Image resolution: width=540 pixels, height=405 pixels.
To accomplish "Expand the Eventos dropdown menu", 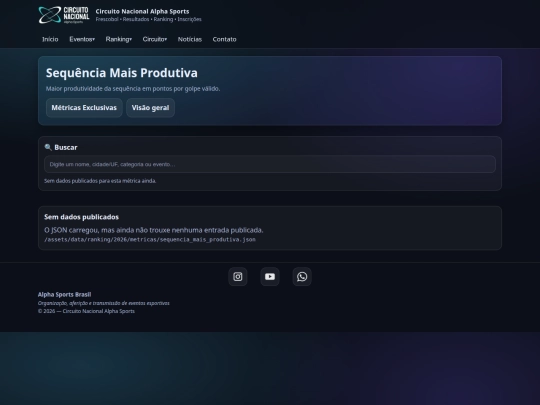I will pyautogui.click(x=82, y=39).
